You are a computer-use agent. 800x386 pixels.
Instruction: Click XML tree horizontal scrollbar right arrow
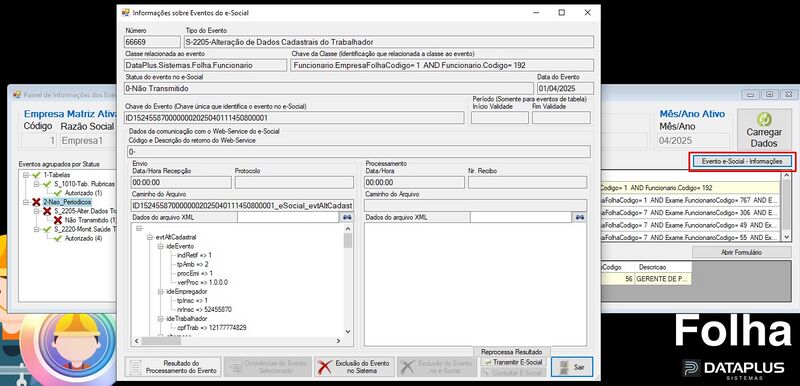click(338, 341)
